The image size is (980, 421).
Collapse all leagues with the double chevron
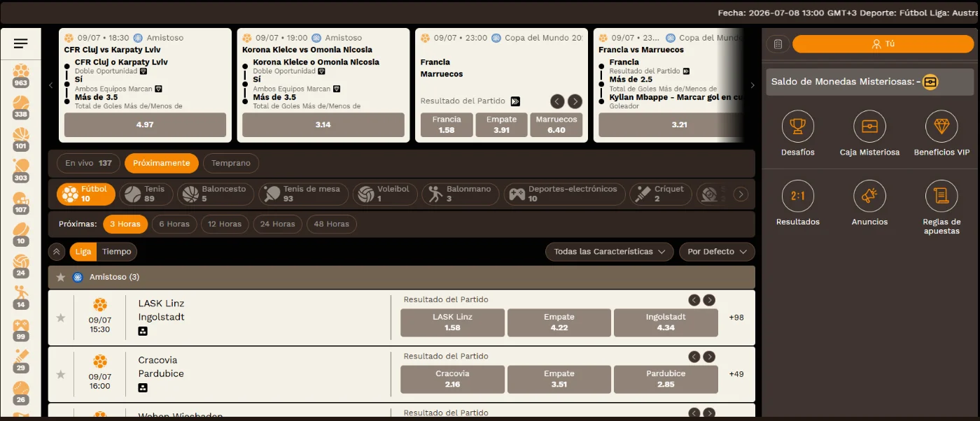pyautogui.click(x=57, y=252)
